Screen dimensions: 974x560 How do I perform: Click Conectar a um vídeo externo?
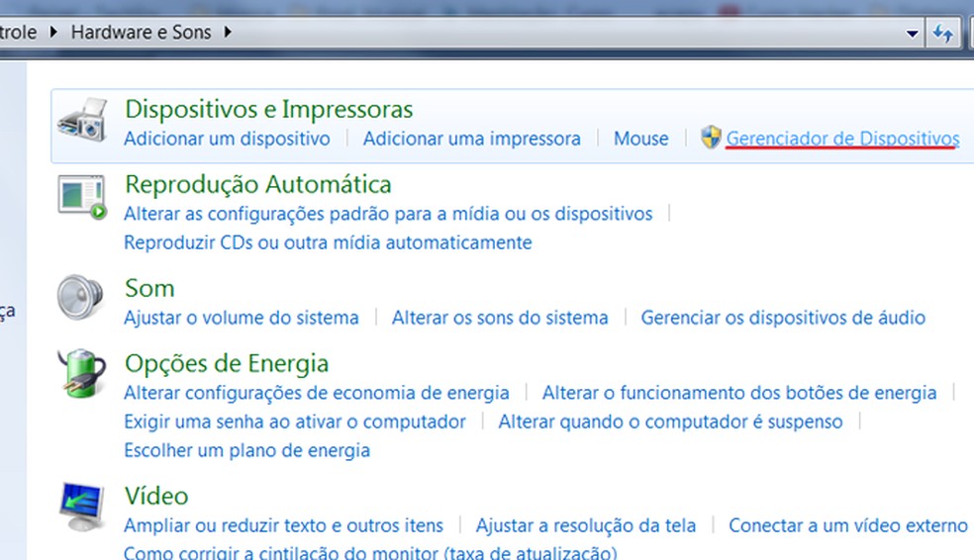(x=848, y=525)
